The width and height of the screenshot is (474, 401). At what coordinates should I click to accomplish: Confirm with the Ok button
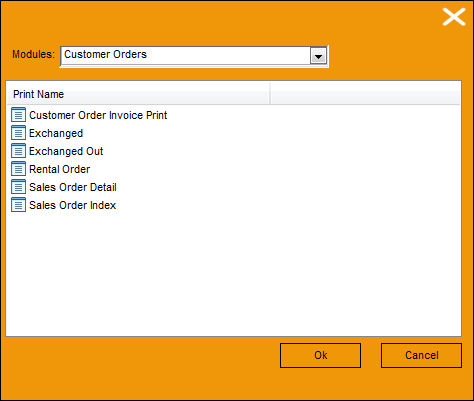320,355
